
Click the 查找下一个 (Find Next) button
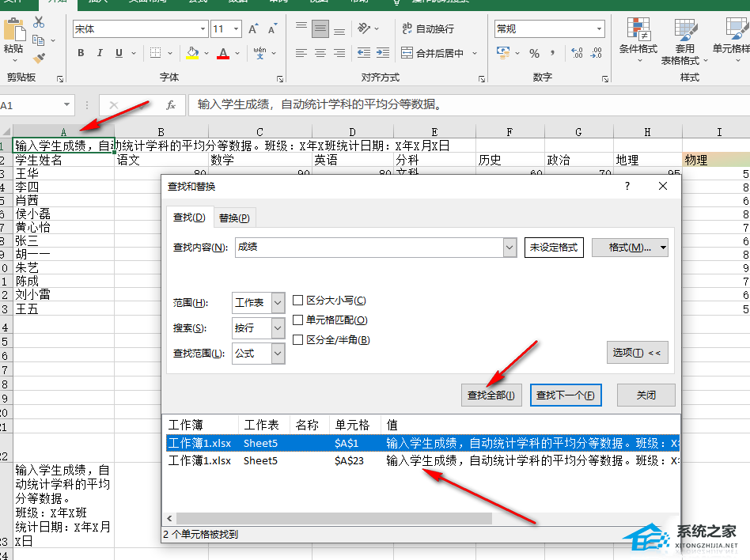click(566, 395)
